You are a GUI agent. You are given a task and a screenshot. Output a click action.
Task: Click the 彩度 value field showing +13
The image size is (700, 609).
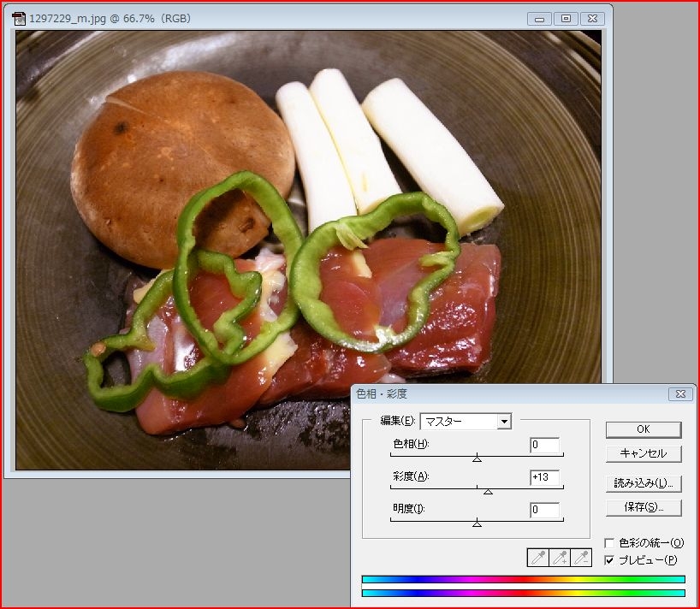click(x=544, y=477)
